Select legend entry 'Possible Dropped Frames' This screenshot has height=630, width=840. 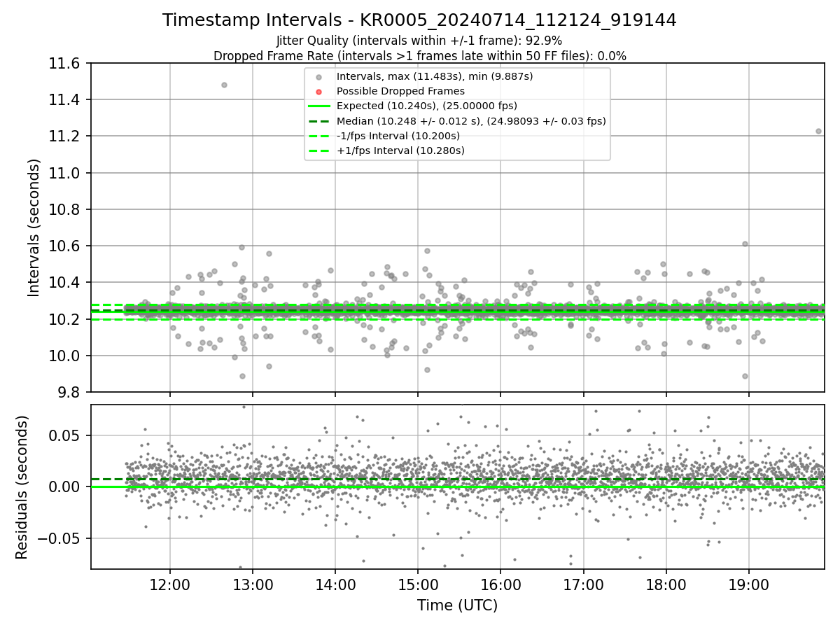[400, 91]
